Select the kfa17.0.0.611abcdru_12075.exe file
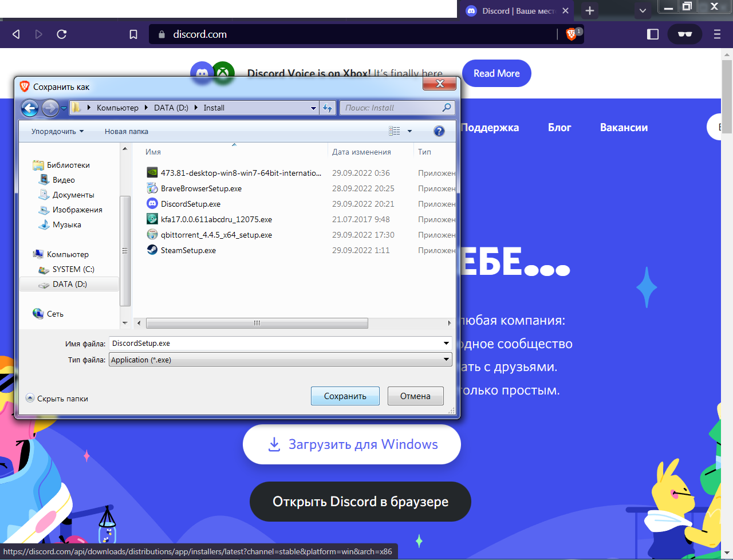This screenshot has height=560, width=733. tap(209, 219)
